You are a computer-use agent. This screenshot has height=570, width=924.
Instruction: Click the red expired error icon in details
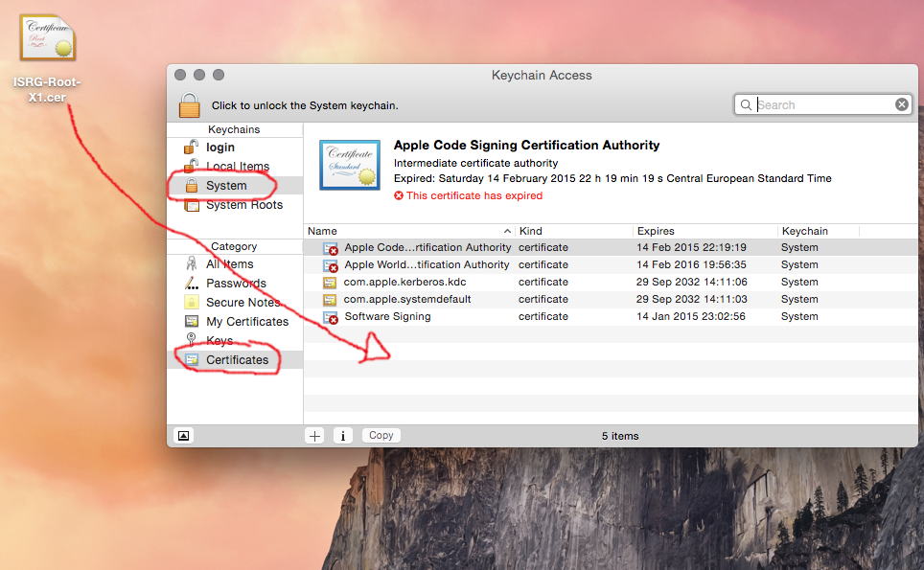(x=399, y=195)
